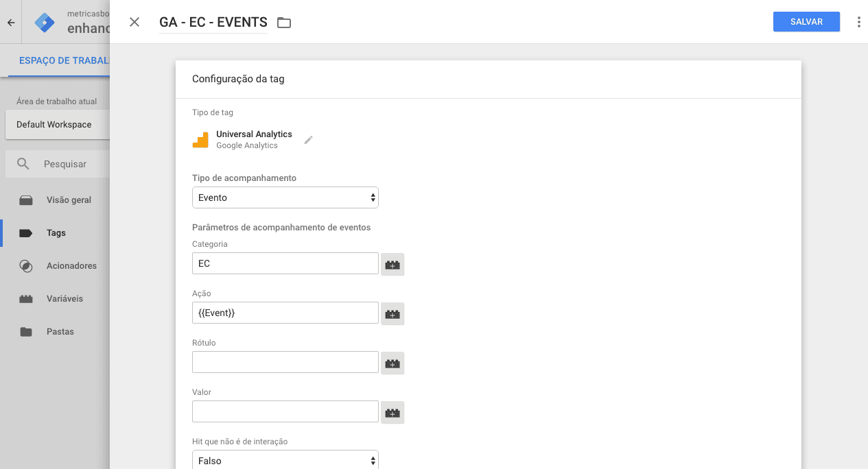This screenshot has height=469, width=868.
Task: Click the pencil icon to edit tag type
Action: (308, 139)
